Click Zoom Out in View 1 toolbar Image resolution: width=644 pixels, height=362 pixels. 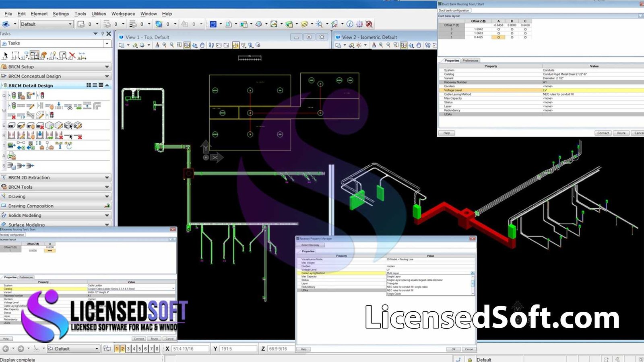point(172,45)
